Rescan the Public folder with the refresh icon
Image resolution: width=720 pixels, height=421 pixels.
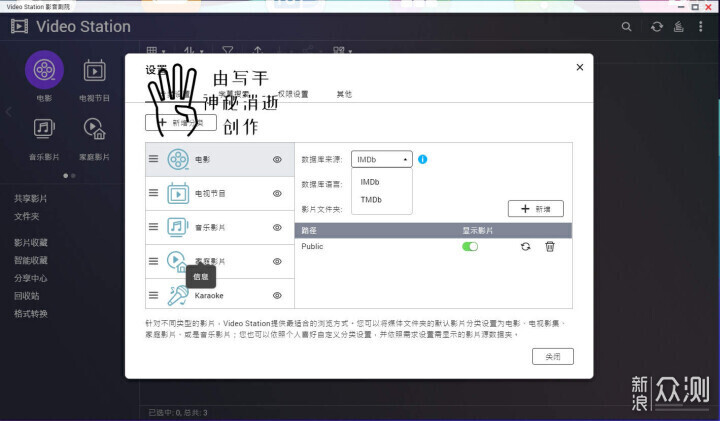(x=526, y=247)
